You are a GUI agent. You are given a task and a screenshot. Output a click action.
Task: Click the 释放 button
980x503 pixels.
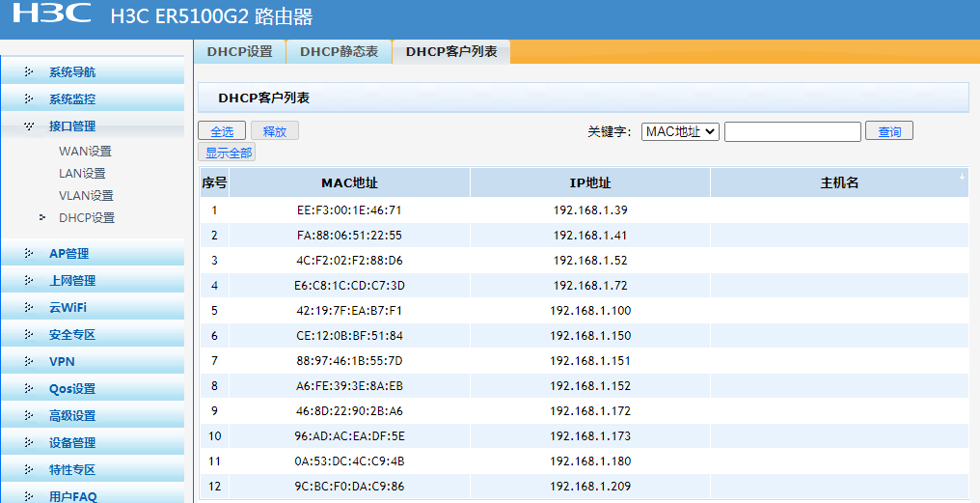274,130
